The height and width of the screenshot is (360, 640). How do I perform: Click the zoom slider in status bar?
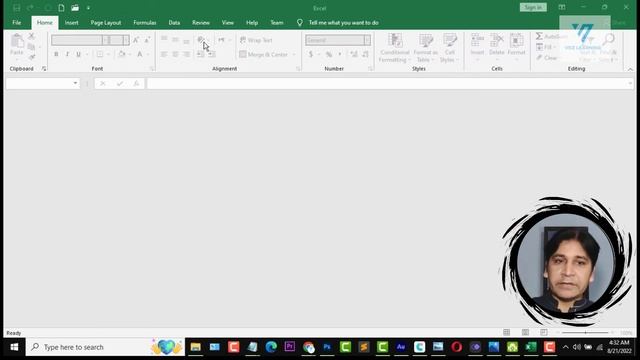click(585, 333)
